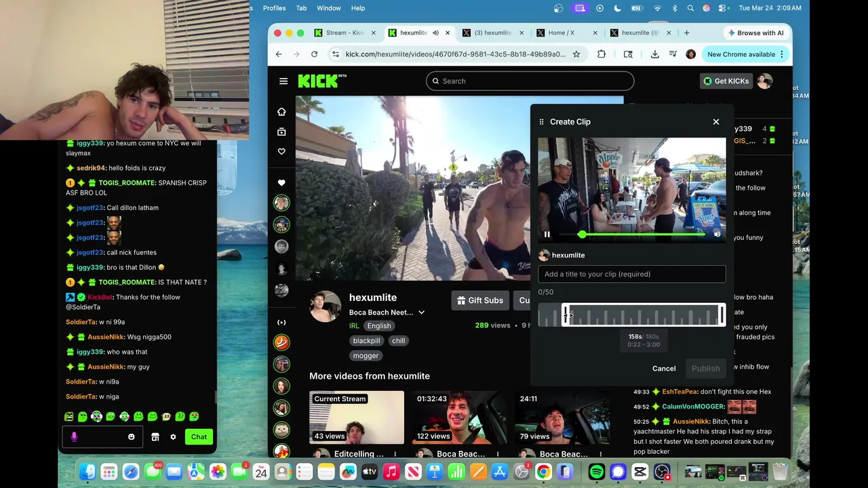Go back in Chrome
The width and height of the screenshot is (868, 488).
pos(279,54)
